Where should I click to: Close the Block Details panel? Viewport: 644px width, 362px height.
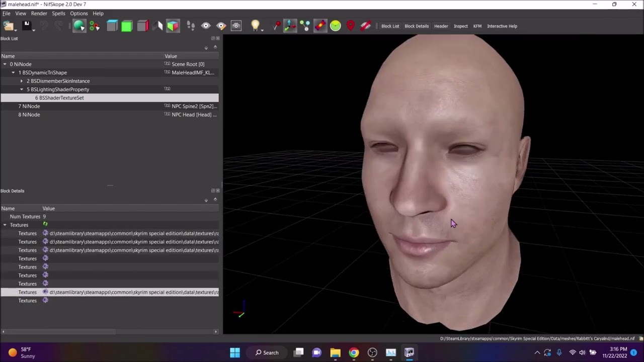tap(218, 191)
